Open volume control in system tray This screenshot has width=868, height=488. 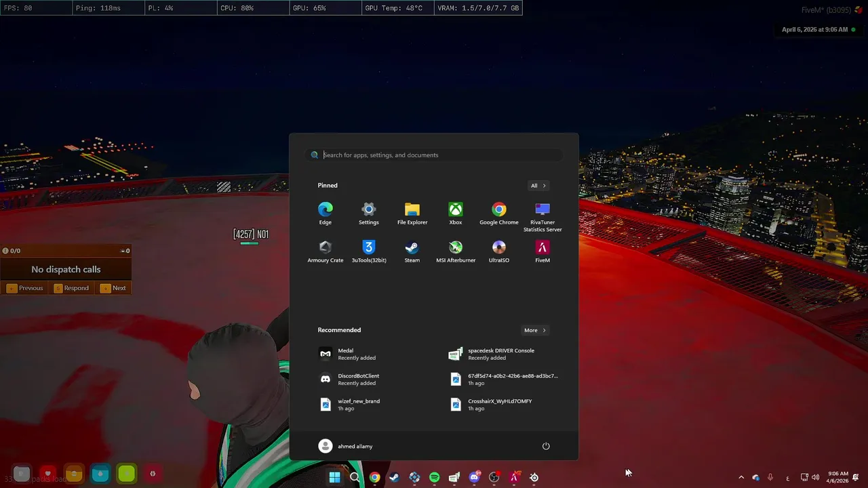click(815, 477)
